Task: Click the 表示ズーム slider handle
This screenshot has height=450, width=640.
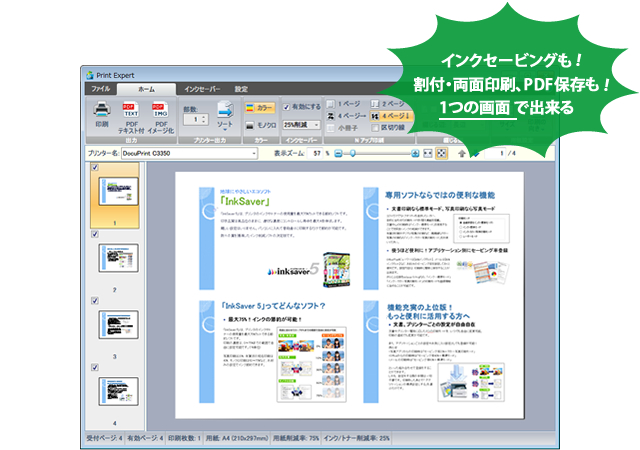Action: 353,154
